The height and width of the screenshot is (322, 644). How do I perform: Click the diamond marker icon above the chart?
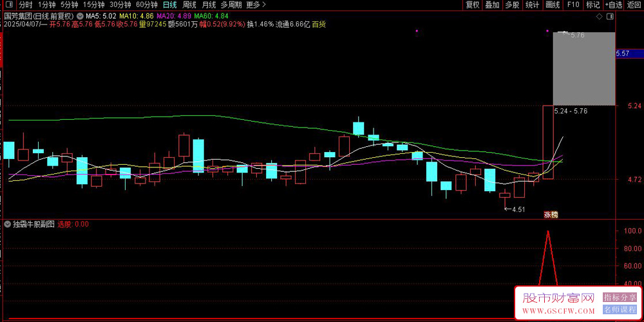[x=599, y=17]
